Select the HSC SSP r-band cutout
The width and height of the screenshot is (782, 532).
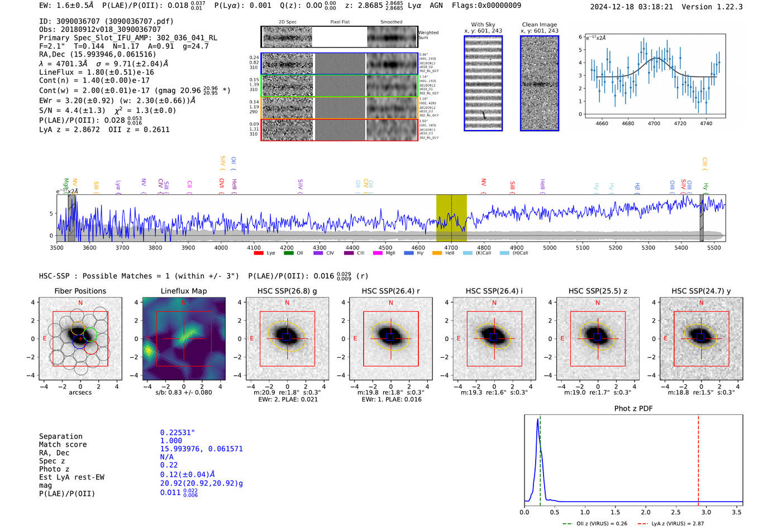click(x=390, y=339)
